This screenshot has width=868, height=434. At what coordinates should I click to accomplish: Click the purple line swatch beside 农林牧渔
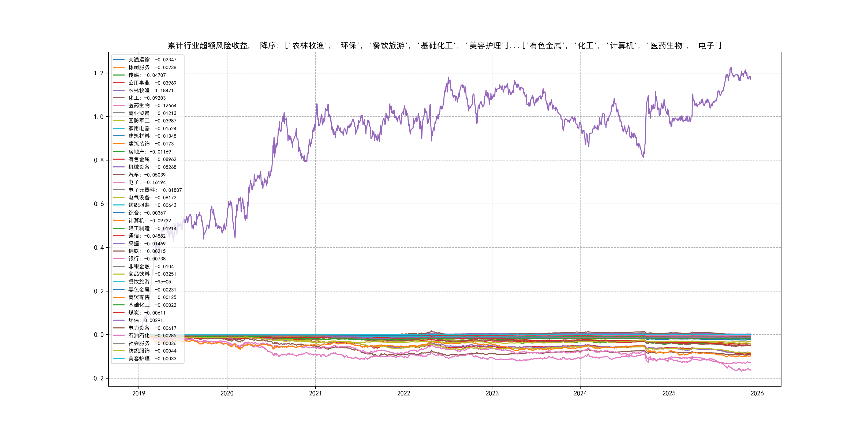(x=119, y=90)
